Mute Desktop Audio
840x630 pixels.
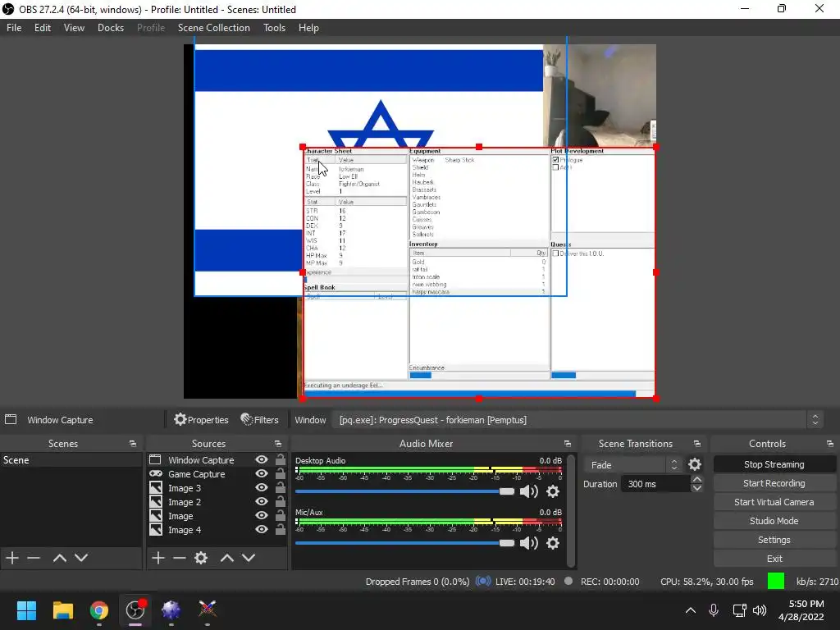529,491
